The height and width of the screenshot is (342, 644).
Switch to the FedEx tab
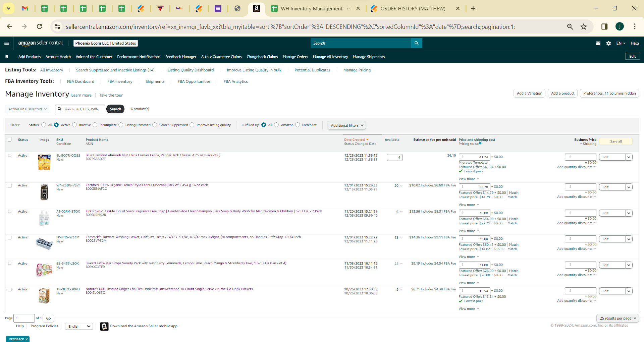pos(179,8)
